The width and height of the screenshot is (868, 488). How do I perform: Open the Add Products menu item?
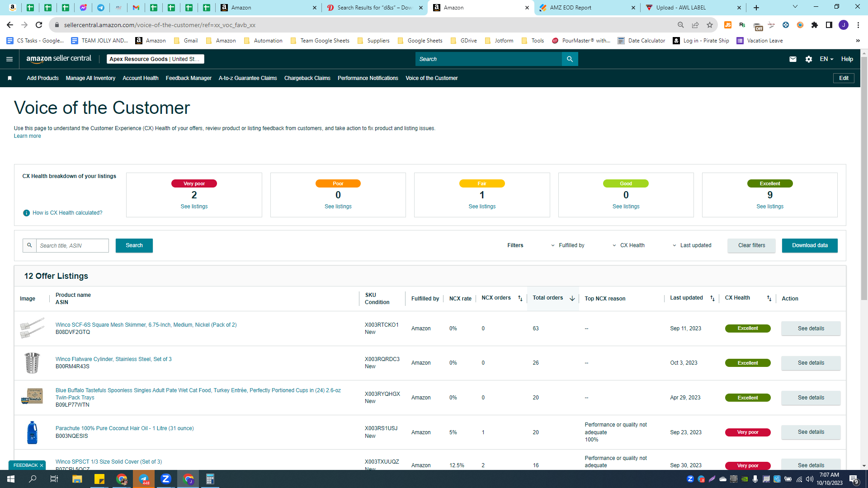click(42, 78)
